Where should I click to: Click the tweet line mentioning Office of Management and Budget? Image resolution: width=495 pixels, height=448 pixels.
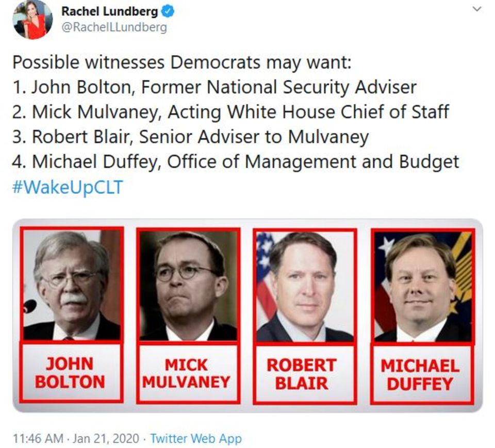click(235, 162)
